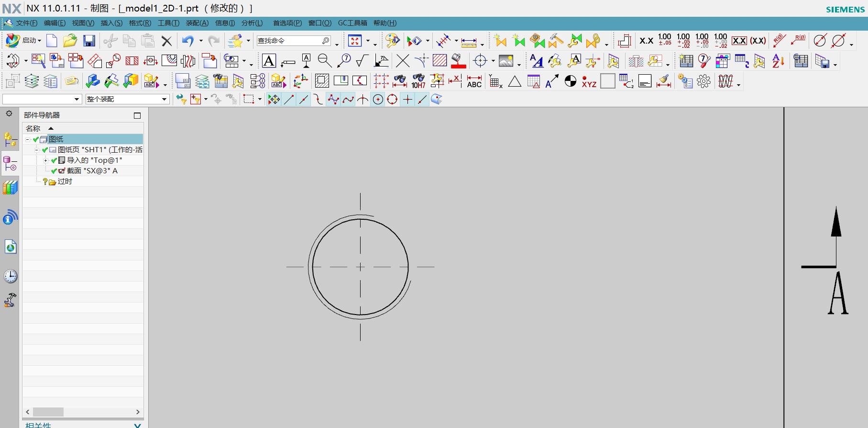Open the 帮助(H) menu
The width and height of the screenshot is (868, 428).
pyautogui.click(x=385, y=23)
